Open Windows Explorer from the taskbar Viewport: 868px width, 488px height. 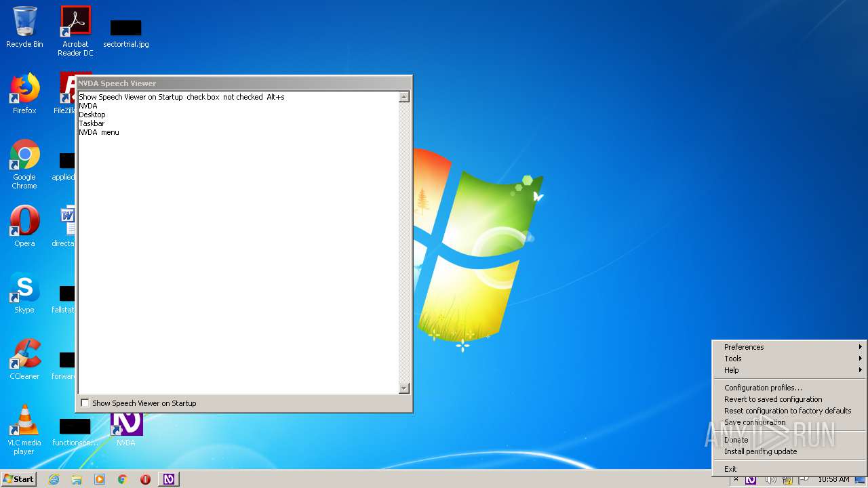point(77,479)
